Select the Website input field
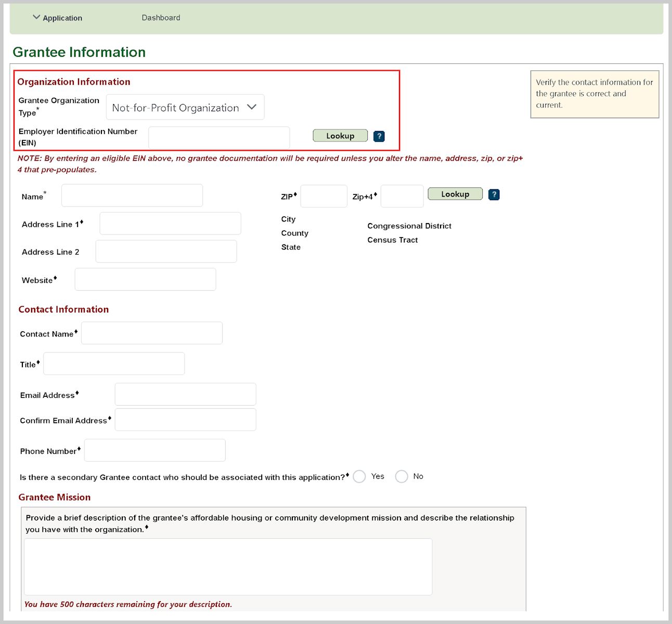This screenshot has width=672, height=624. click(x=145, y=280)
